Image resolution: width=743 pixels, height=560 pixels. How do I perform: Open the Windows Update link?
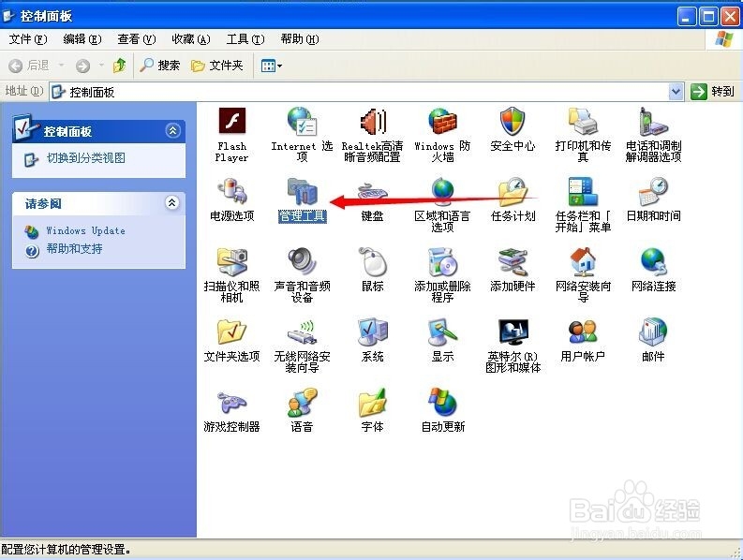(x=86, y=230)
